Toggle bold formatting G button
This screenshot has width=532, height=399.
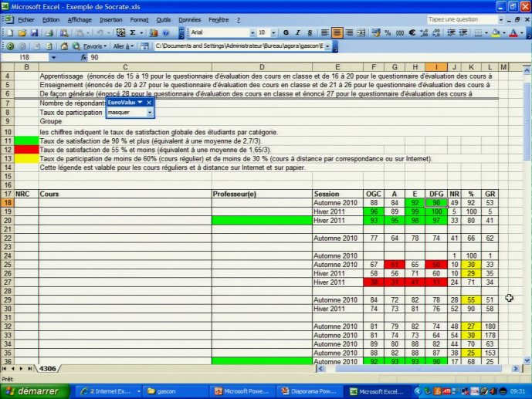(x=286, y=33)
